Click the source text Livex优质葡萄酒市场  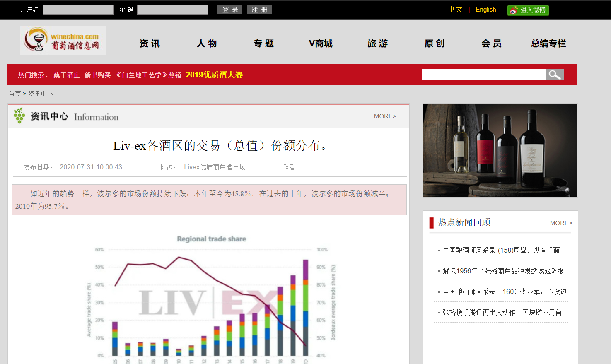215,167
